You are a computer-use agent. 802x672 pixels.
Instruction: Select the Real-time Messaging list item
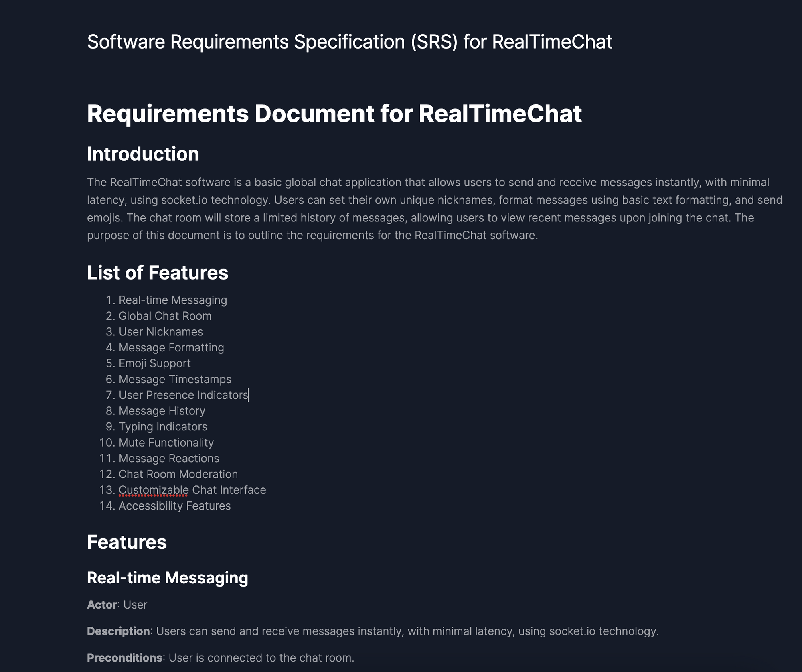[x=173, y=300]
